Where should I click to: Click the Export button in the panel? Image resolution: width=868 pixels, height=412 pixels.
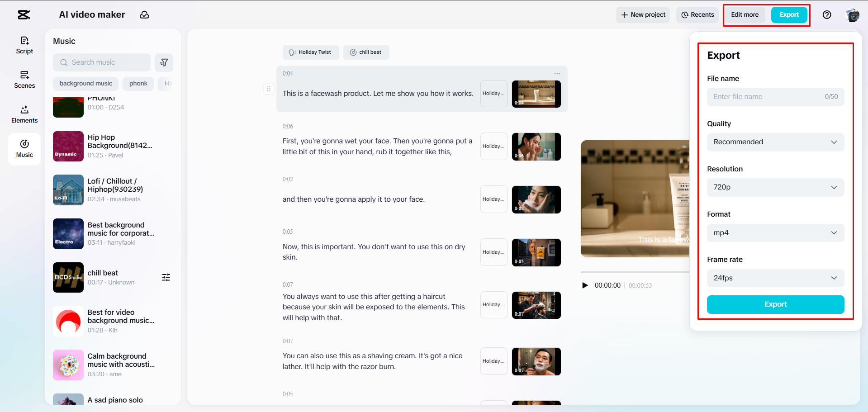tap(775, 304)
